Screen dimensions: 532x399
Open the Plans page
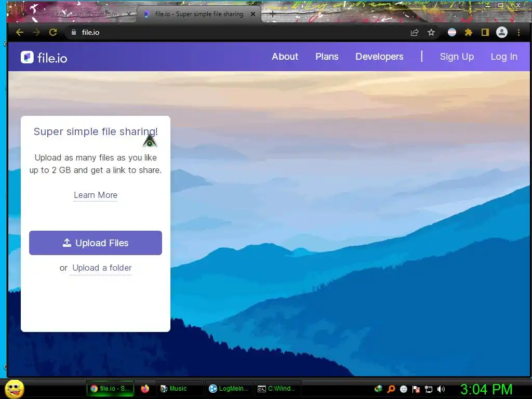[327, 57]
